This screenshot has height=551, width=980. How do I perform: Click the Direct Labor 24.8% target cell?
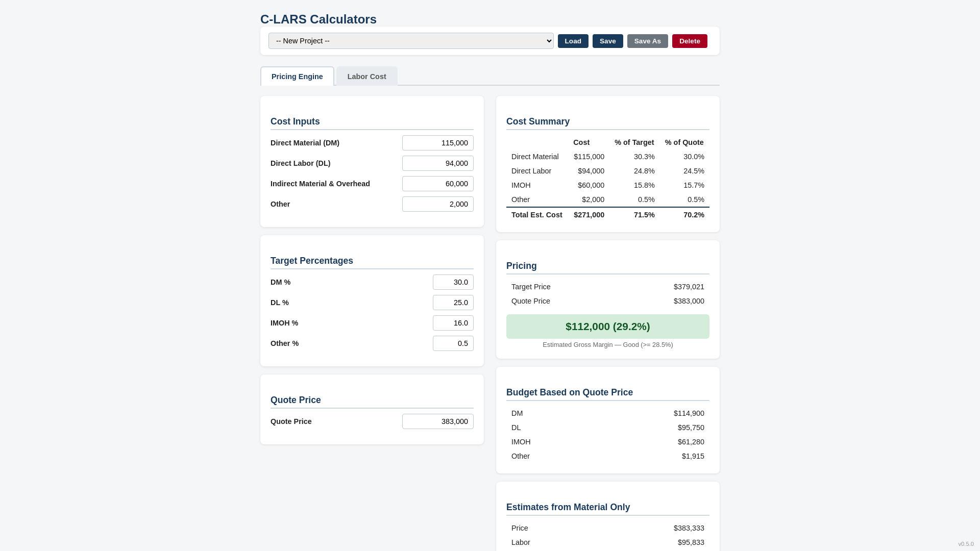(x=644, y=171)
